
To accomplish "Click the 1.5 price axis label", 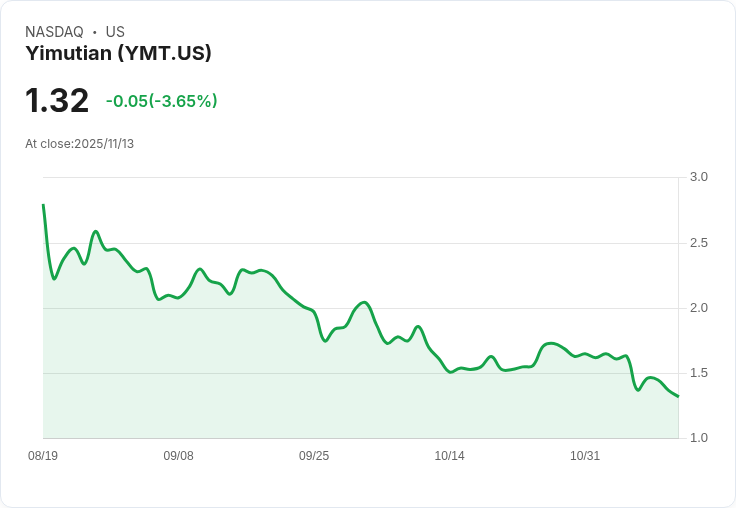I will [x=698, y=373].
